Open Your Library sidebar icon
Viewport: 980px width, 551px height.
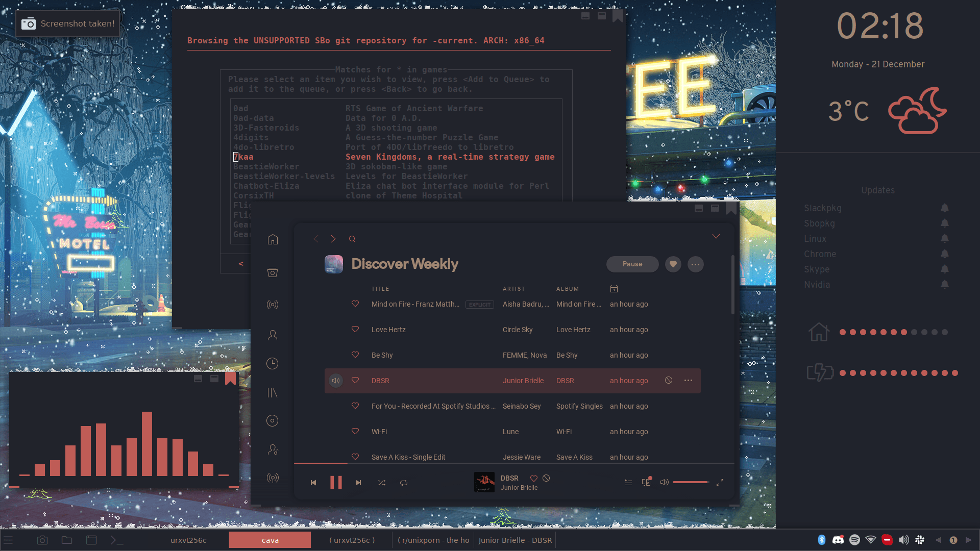[273, 393]
